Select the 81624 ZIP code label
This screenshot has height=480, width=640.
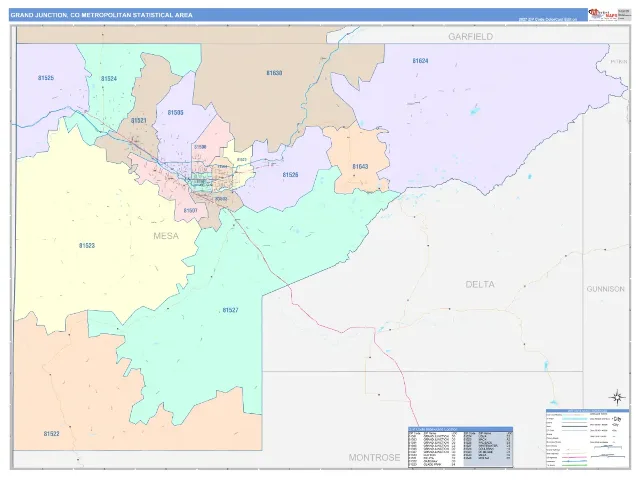point(420,61)
